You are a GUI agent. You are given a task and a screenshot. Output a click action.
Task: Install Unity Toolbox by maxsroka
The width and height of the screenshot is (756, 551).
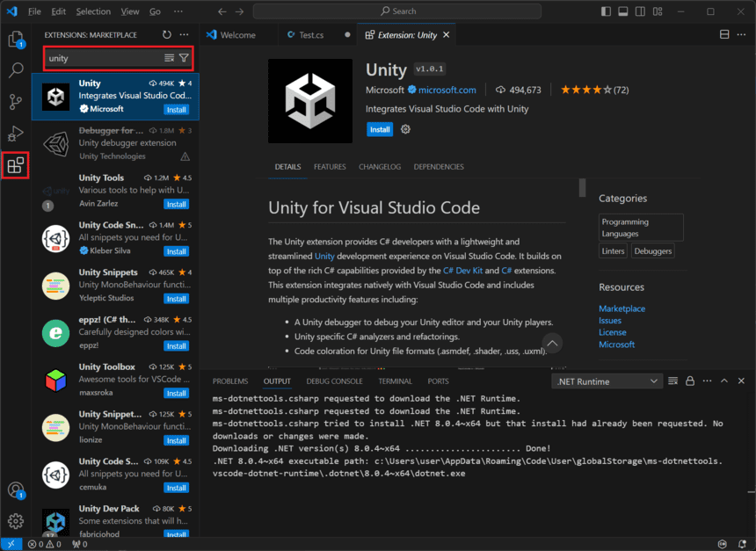(177, 394)
